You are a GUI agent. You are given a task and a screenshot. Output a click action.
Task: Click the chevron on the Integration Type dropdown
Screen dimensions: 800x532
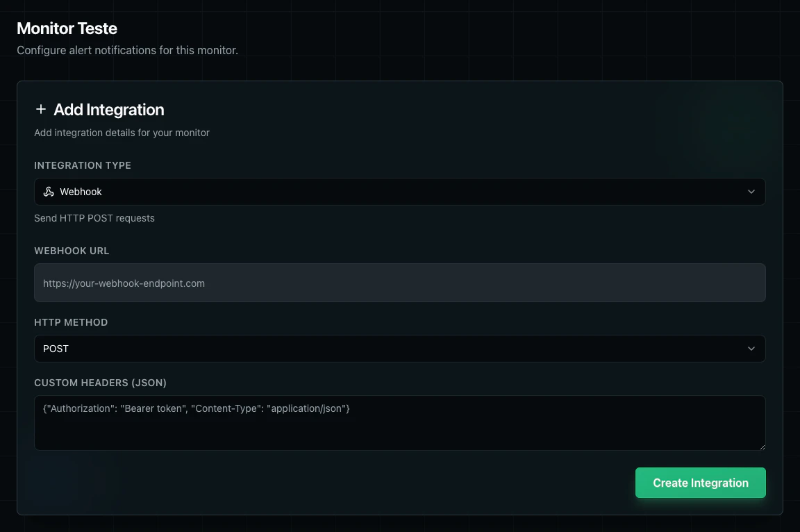751,192
